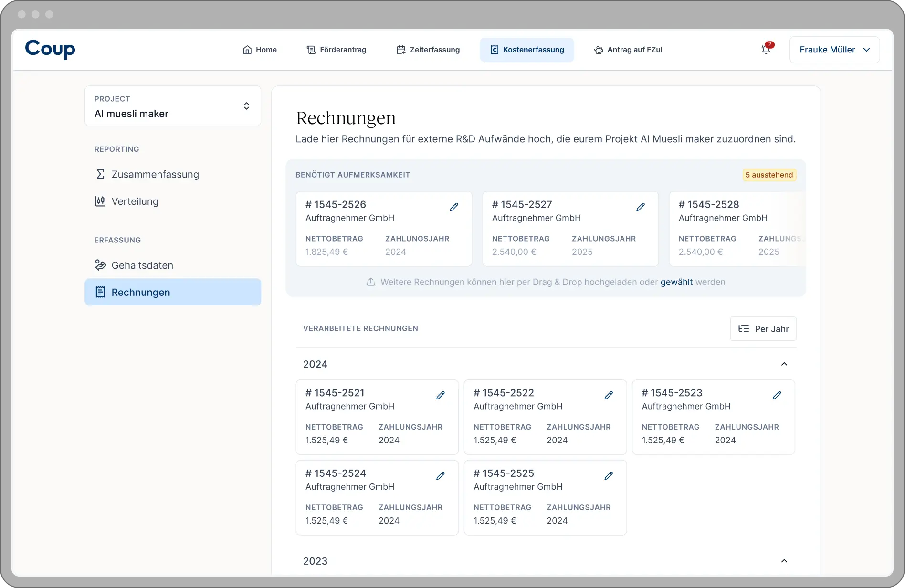The image size is (905, 588).
Task: Edit invoice 1545-2525 via pencil icon
Action: (x=609, y=475)
